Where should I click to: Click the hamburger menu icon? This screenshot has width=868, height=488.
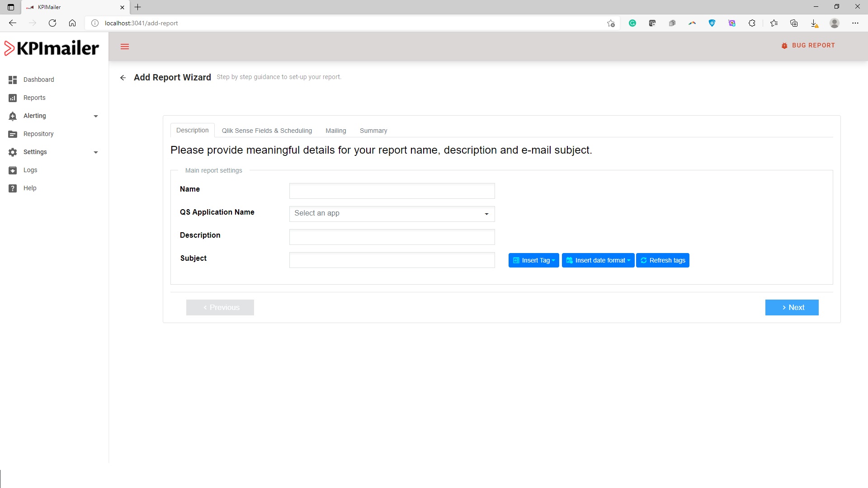coord(125,47)
